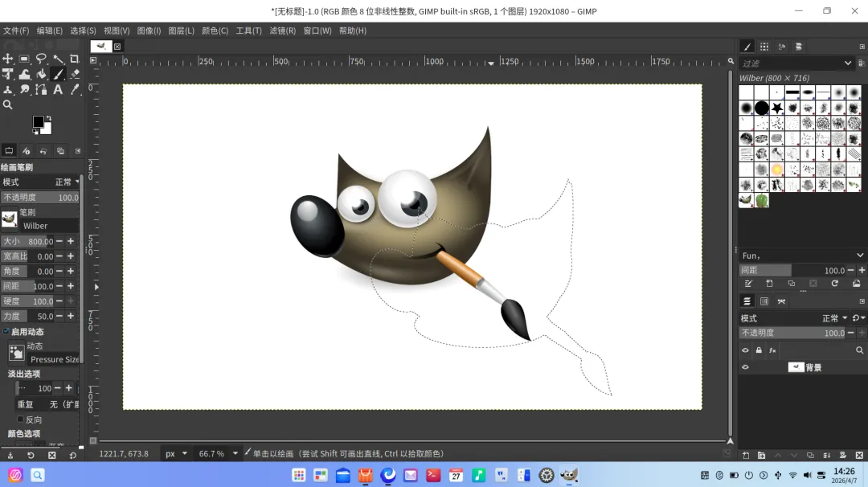Adjust the tool Opacity (不透明度) slider
This screenshot has height=487, width=868.
[40, 197]
